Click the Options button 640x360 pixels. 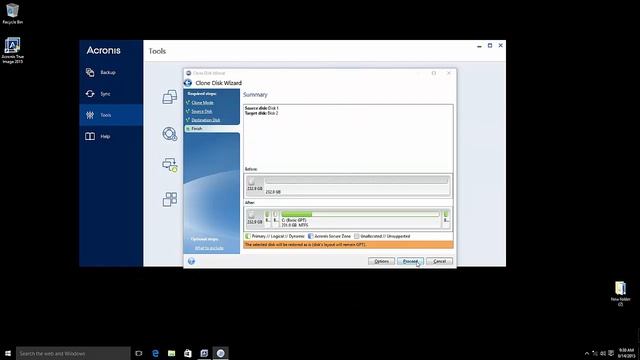(x=381, y=261)
